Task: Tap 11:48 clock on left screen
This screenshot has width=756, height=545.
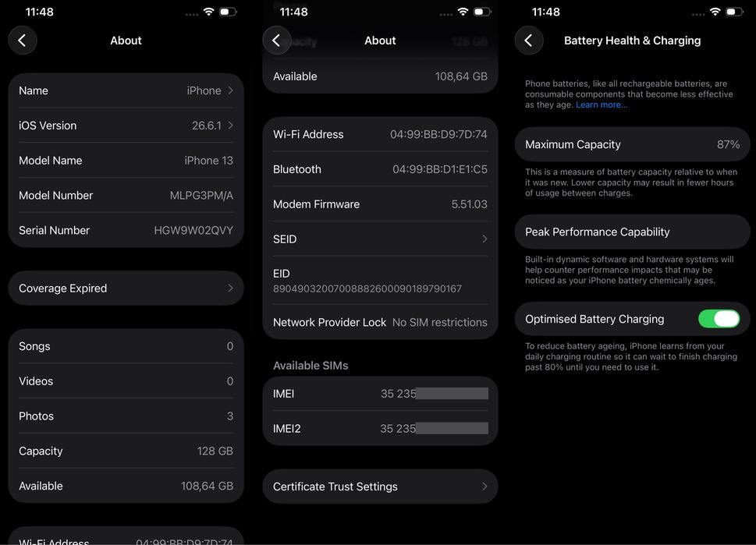Action: (40, 12)
